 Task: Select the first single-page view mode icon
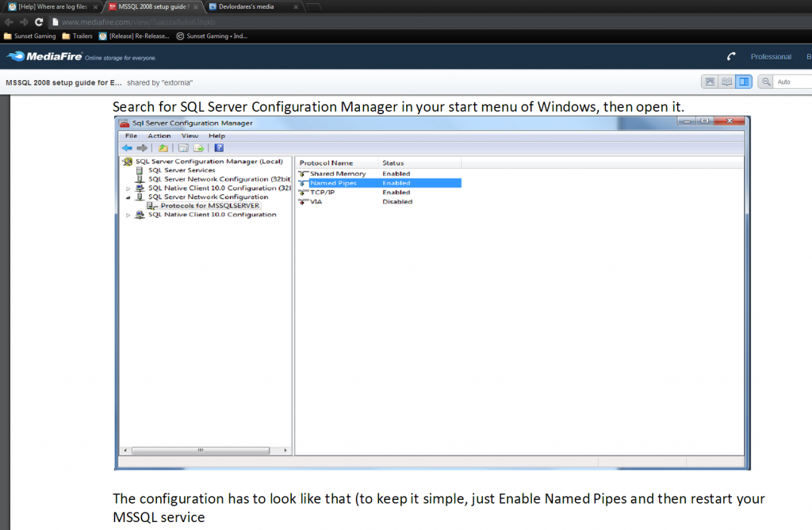point(710,82)
